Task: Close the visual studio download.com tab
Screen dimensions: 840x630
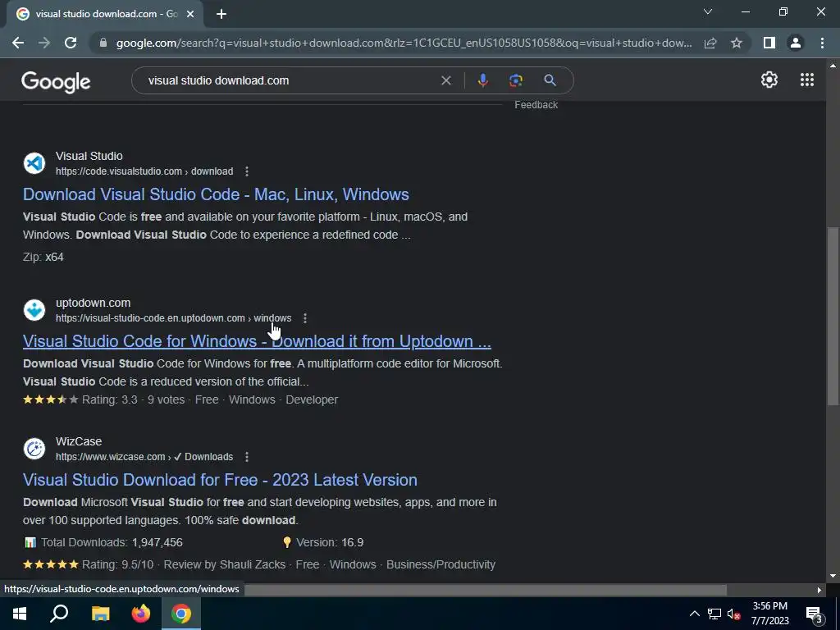Action: tap(190, 14)
